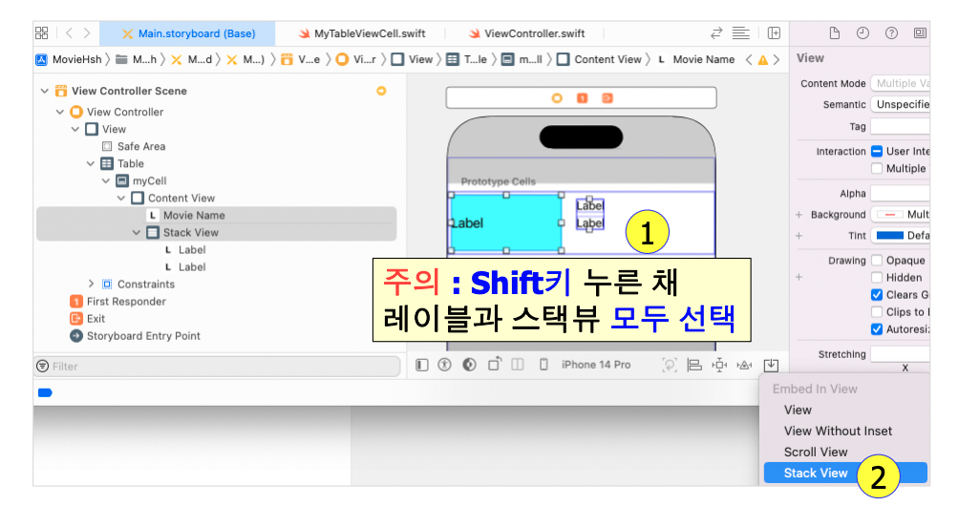Expand the Constraints disclosure triangle
The width and height of the screenshot is (980, 506).
(92, 284)
